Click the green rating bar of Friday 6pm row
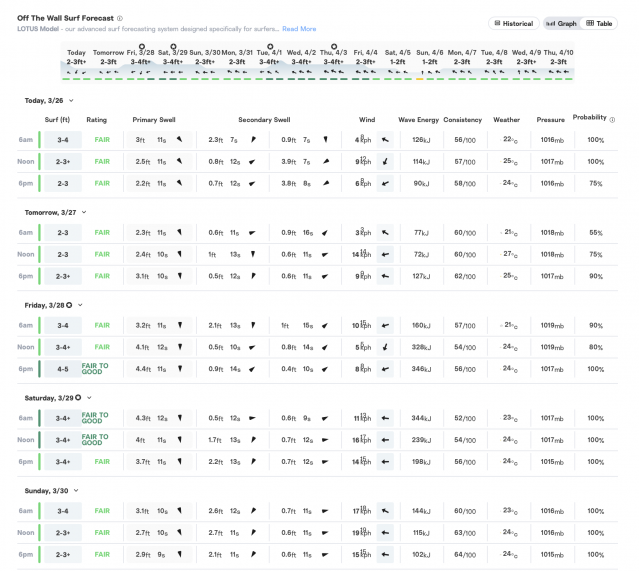Viewport: 639px width, 571px height. pos(40,369)
